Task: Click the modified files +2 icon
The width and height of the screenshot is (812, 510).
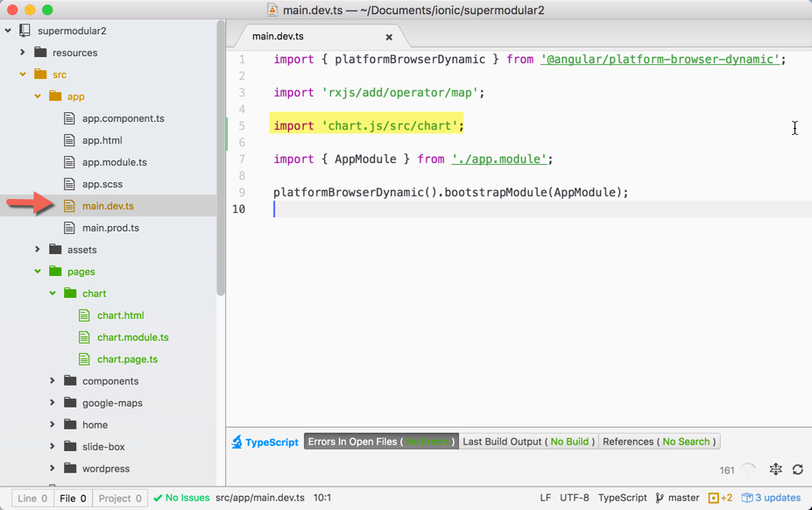Action: click(x=714, y=498)
